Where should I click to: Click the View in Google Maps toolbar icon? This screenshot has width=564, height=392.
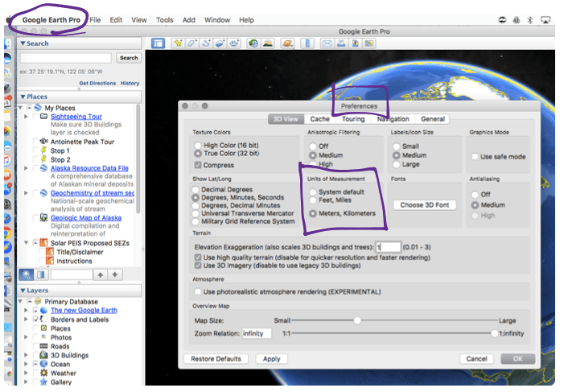(369, 43)
